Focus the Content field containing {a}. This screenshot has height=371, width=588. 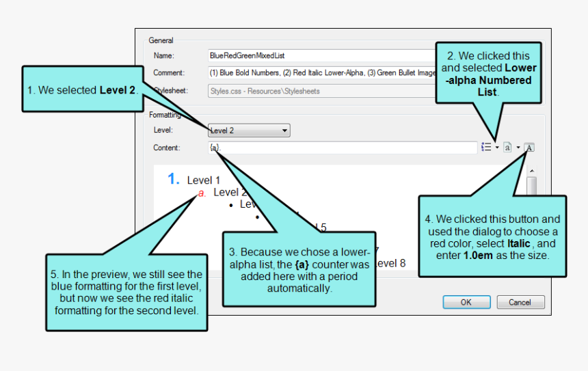(x=342, y=148)
